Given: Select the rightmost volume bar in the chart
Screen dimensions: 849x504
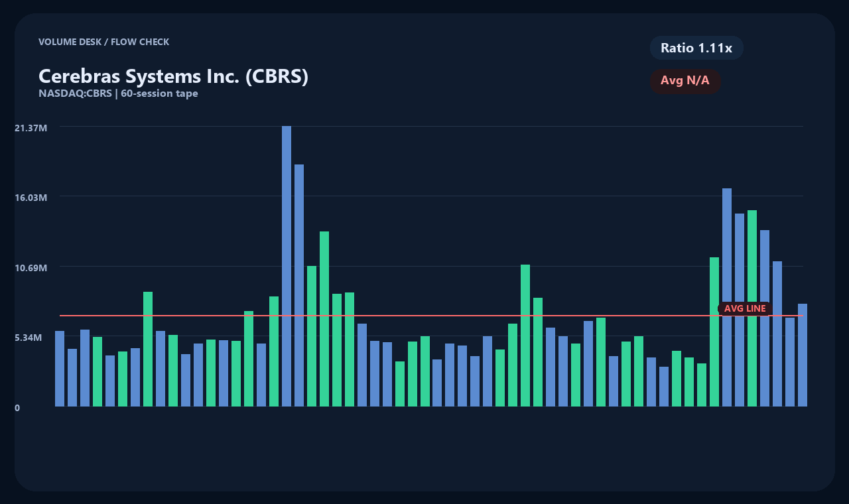Looking at the screenshot, I should (x=803, y=355).
